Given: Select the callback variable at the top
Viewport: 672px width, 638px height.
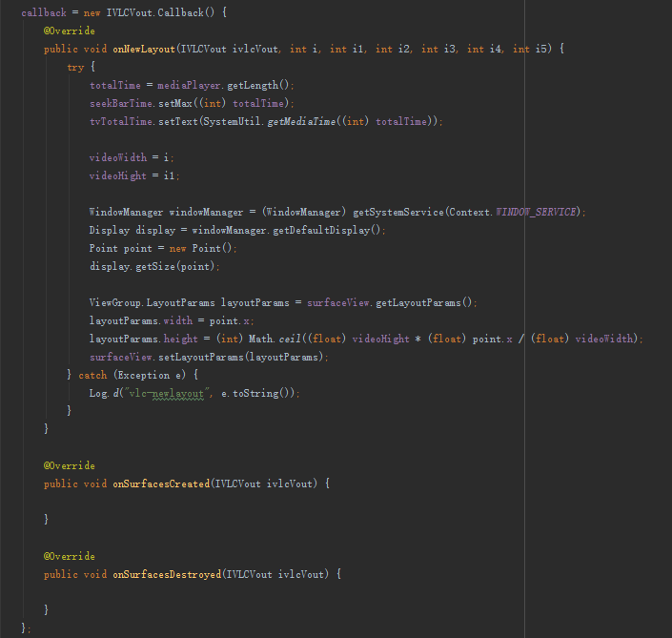Looking at the screenshot, I should [x=44, y=12].
